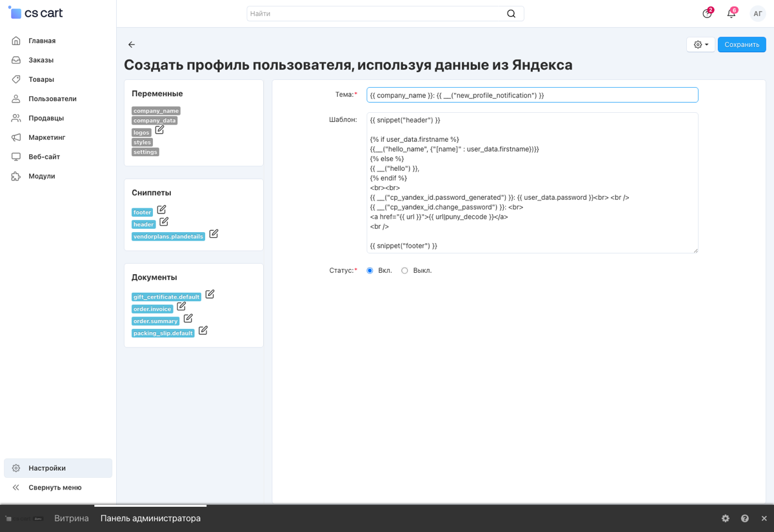The image size is (774, 532).
Task: Open the АГ user avatar menu
Action: (x=758, y=14)
